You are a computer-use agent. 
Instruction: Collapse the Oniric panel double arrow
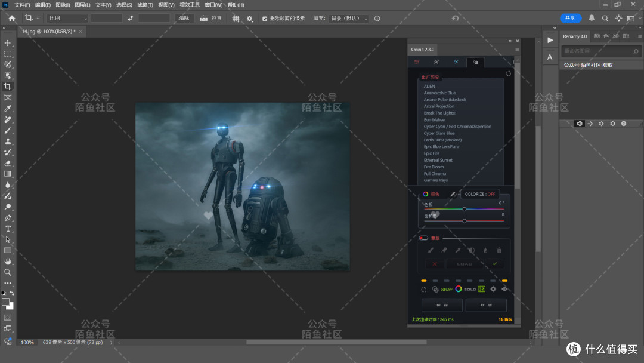click(x=510, y=41)
